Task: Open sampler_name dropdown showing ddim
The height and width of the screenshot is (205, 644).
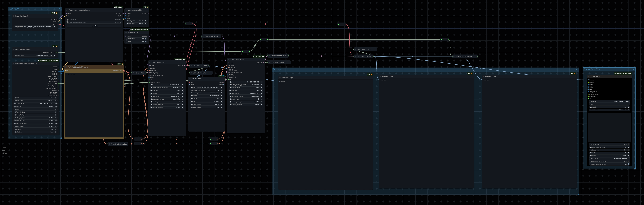Action: coord(246,88)
